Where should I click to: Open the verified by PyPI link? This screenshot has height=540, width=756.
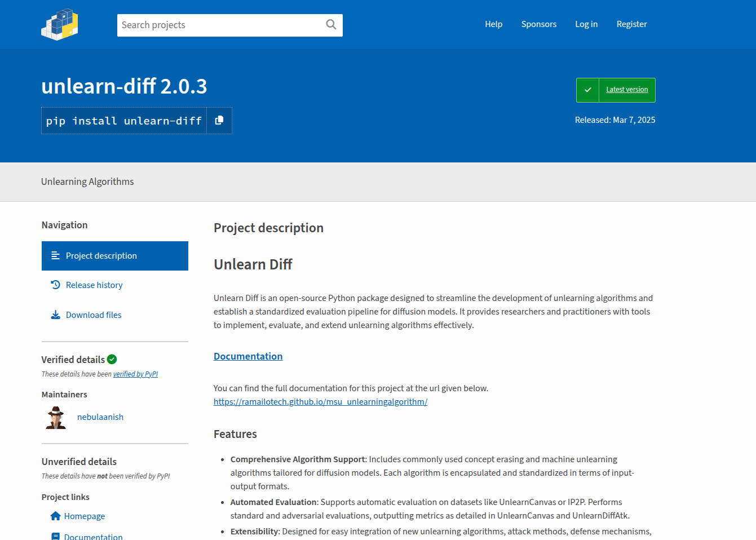(x=135, y=374)
